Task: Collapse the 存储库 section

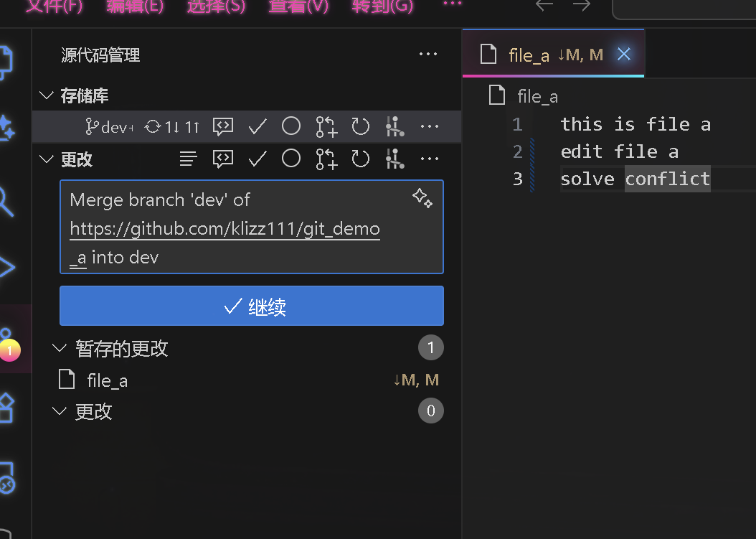Action: pos(47,95)
